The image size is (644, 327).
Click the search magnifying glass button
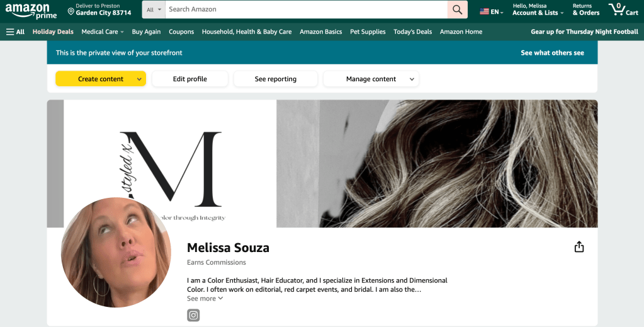tap(457, 9)
